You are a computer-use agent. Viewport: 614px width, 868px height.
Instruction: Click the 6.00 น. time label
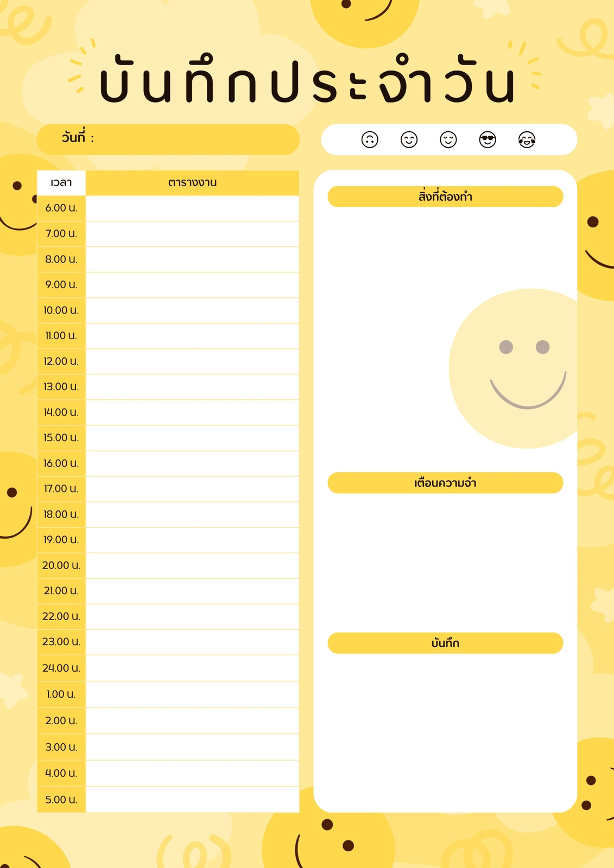61,208
